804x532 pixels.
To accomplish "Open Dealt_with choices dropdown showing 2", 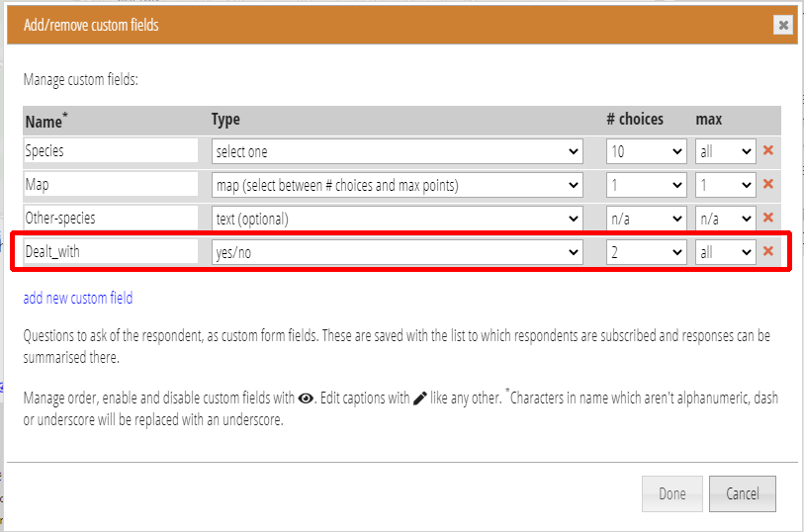I will (647, 252).
